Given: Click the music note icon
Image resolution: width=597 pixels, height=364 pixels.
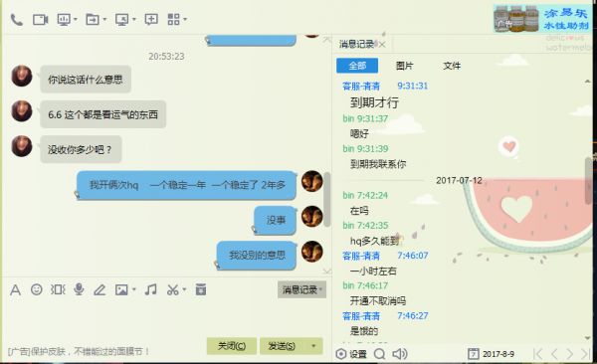Looking at the screenshot, I should pos(151,289).
